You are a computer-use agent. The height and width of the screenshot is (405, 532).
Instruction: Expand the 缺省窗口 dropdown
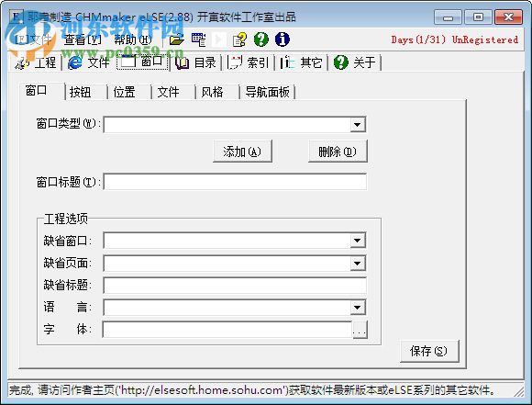(358, 241)
